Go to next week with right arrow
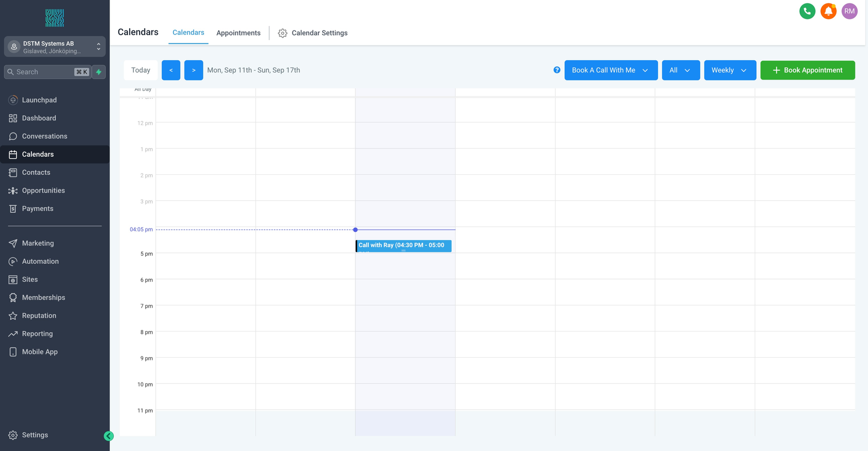 tap(194, 71)
